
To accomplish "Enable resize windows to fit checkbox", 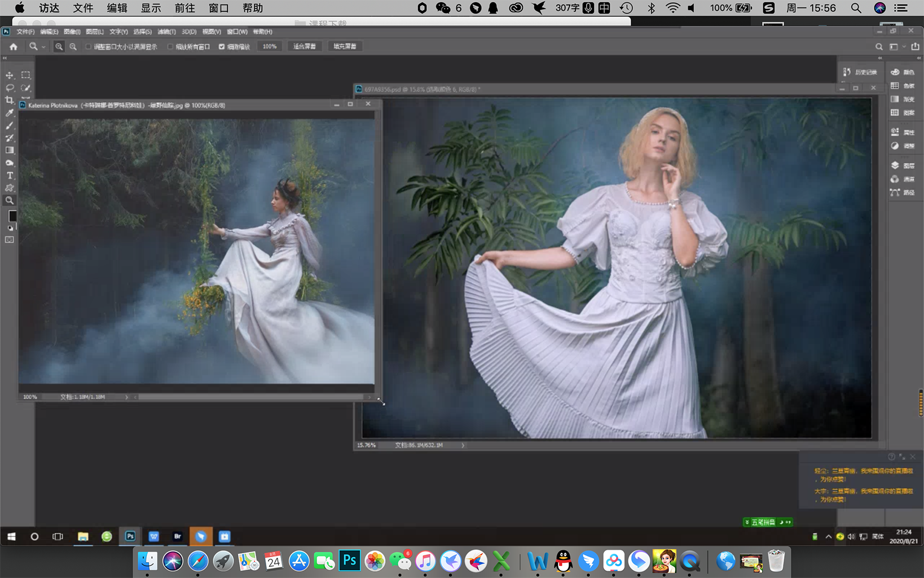I will pos(89,47).
